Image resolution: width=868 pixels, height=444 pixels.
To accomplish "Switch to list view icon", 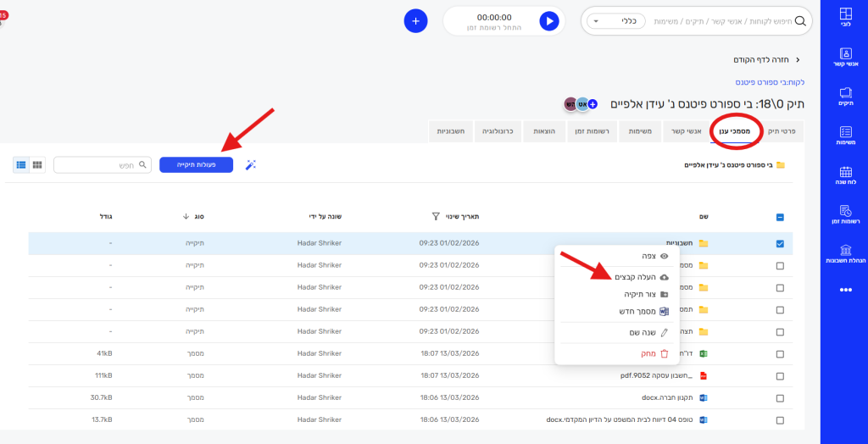I will pyautogui.click(x=21, y=164).
